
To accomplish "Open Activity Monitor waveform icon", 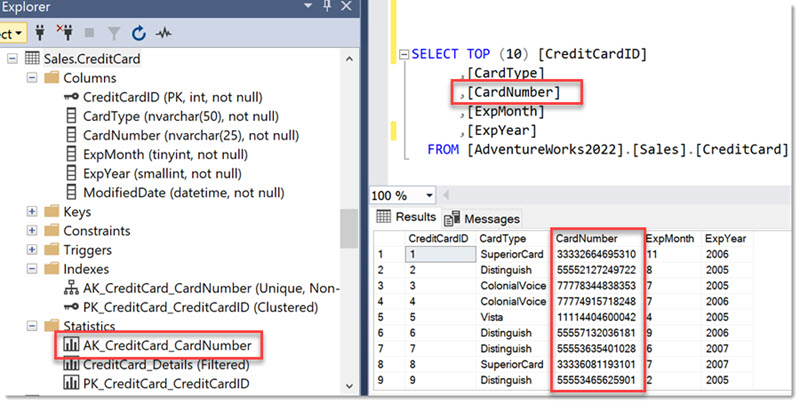I will tap(163, 32).
